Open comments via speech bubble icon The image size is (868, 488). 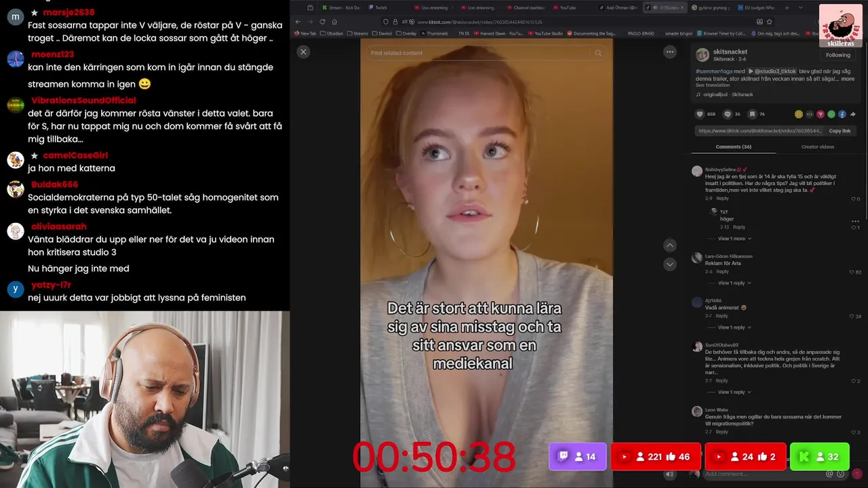(x=728, y=114)
